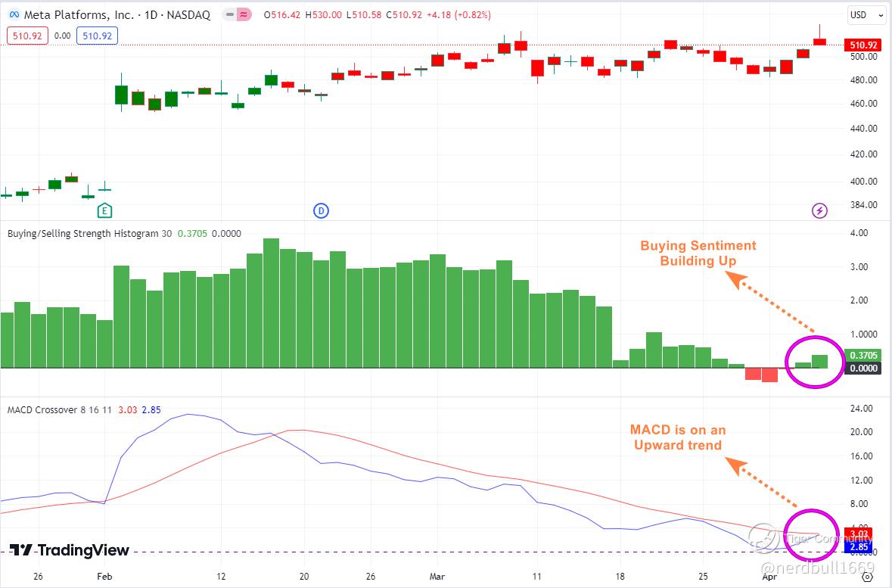Toggle the pink approximate-equal data status icon
Screen dimensions: 892x588
point(244,15)
